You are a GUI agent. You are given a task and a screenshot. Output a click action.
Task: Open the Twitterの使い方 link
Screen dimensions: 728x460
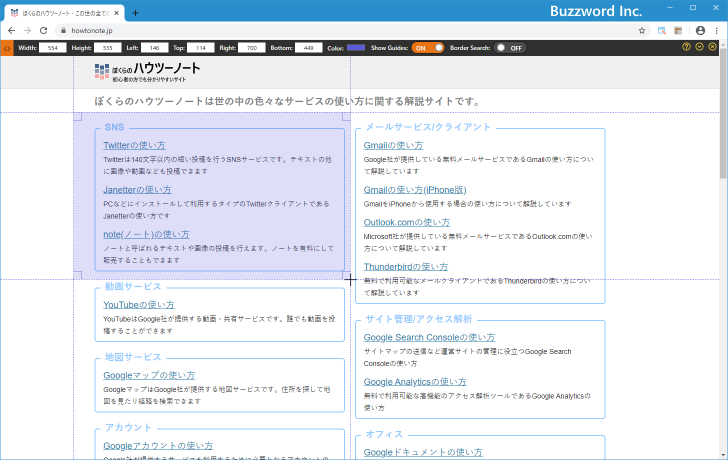pos(134,145)
